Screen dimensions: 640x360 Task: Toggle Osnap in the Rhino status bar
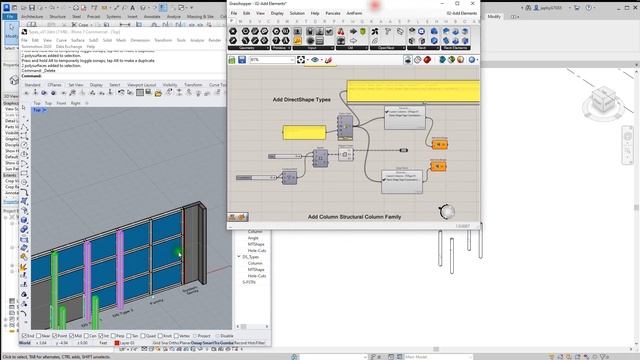coord(196,343)
